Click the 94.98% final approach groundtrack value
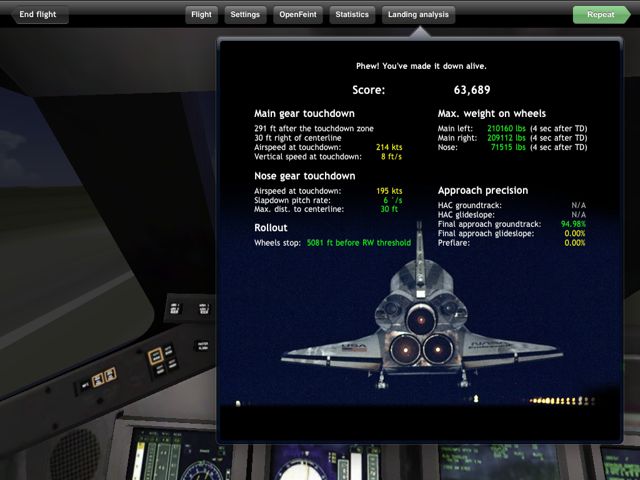This screenshot has width=640, height=480. pos(573,224)
